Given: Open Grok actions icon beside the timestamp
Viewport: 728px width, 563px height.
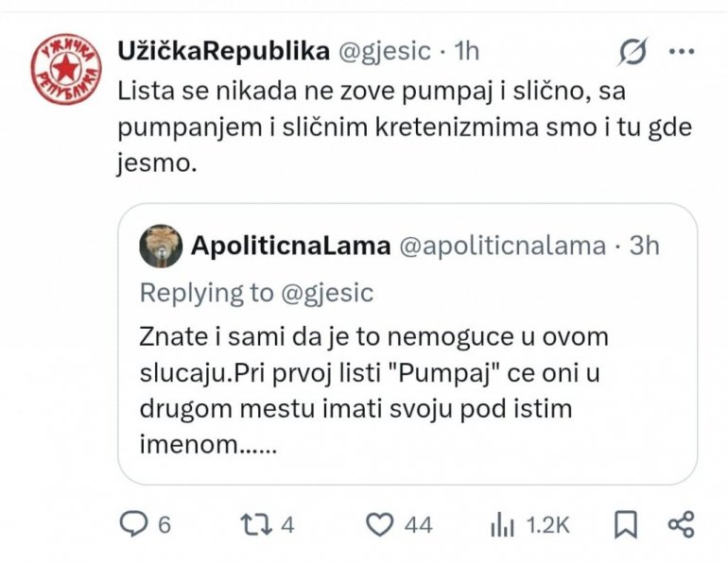Looking at the screenshot, I should tap(632, 52).
